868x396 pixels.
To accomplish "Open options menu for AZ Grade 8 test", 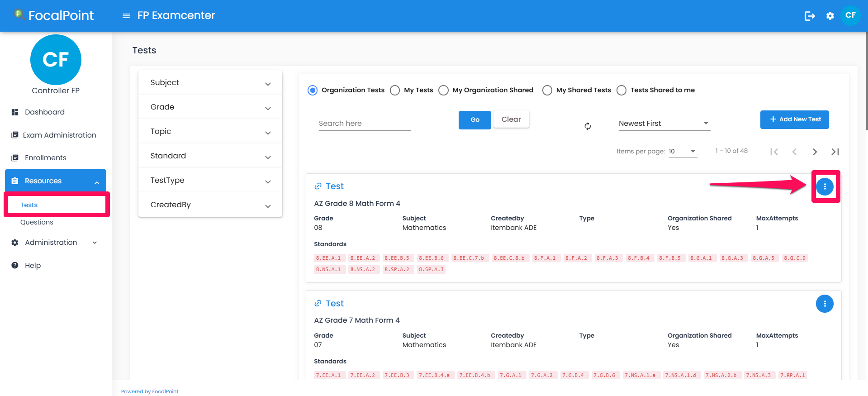I will tap(825, 186).
